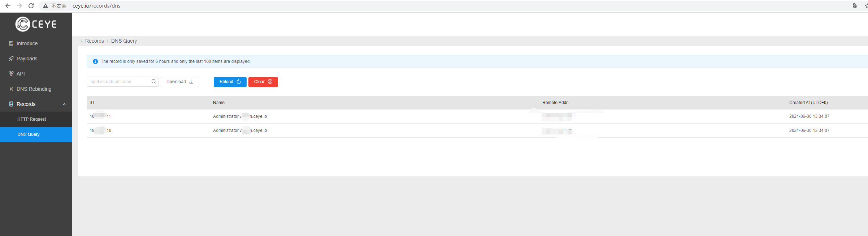
Task: Click the search magnifier icon
Action: pos(154,82)
